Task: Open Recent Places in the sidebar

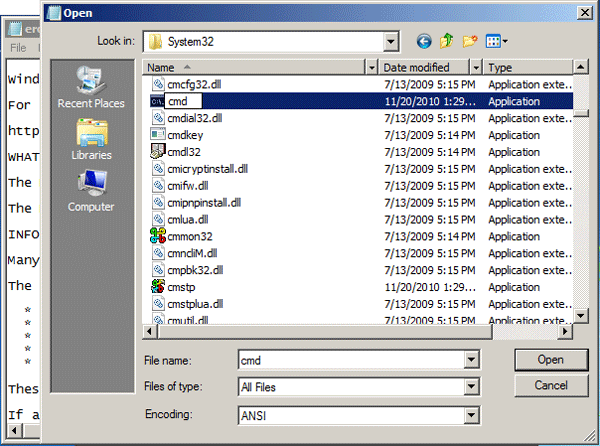Action: coord(91,88)
